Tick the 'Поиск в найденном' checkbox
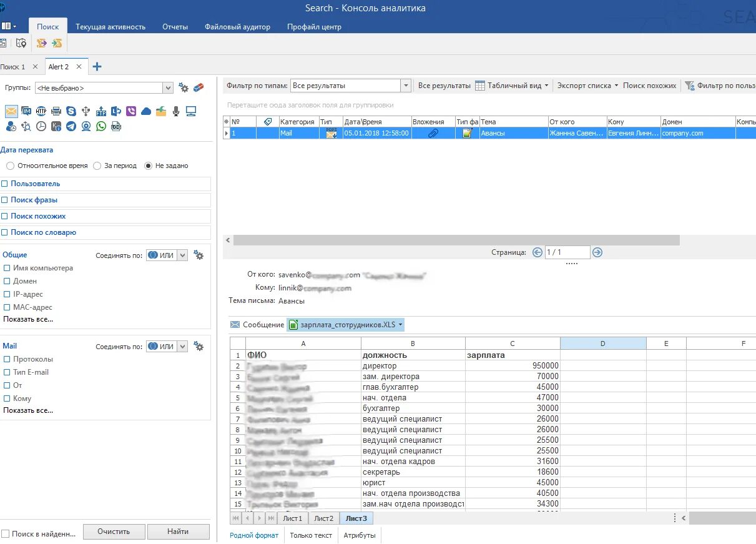The image size is (756, 544). coord(5,533)
